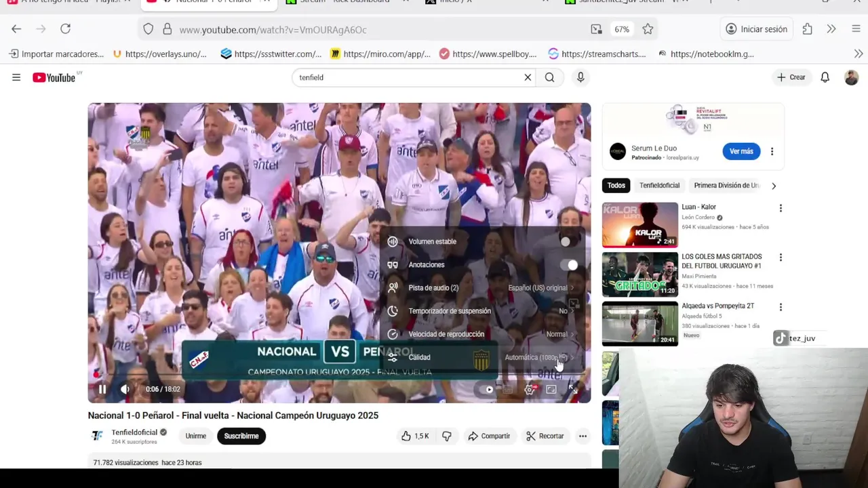
Task: Open Velocidad de reproducción submenu
Action: pos(481,334)
